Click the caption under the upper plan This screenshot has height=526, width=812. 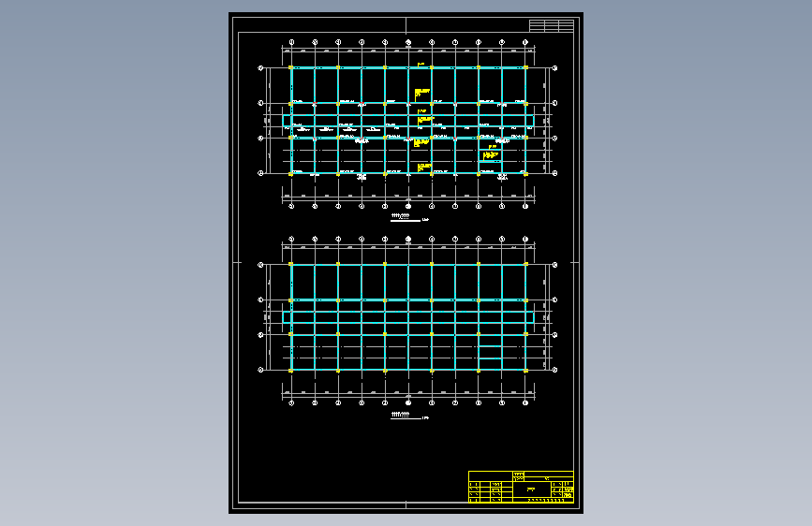[409, 217]
